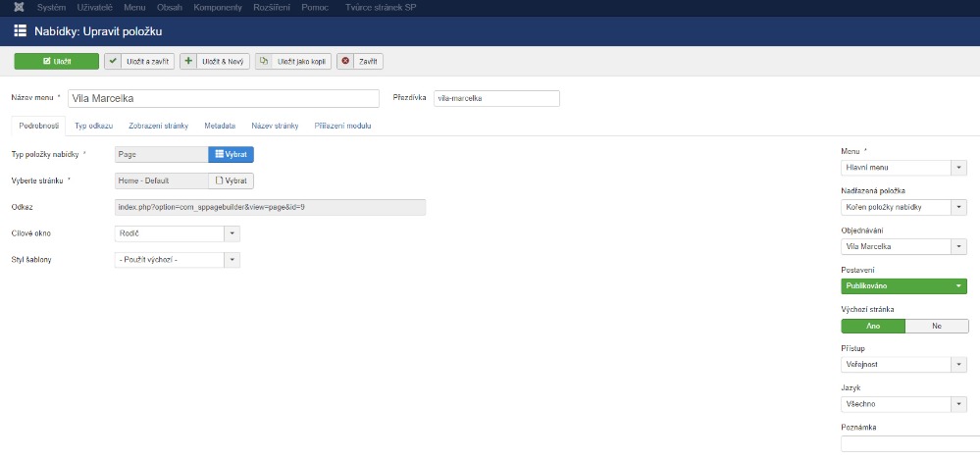Open Postavení Publikováno status dropdown
Screen dimensions: 980x460
point(904,286)
